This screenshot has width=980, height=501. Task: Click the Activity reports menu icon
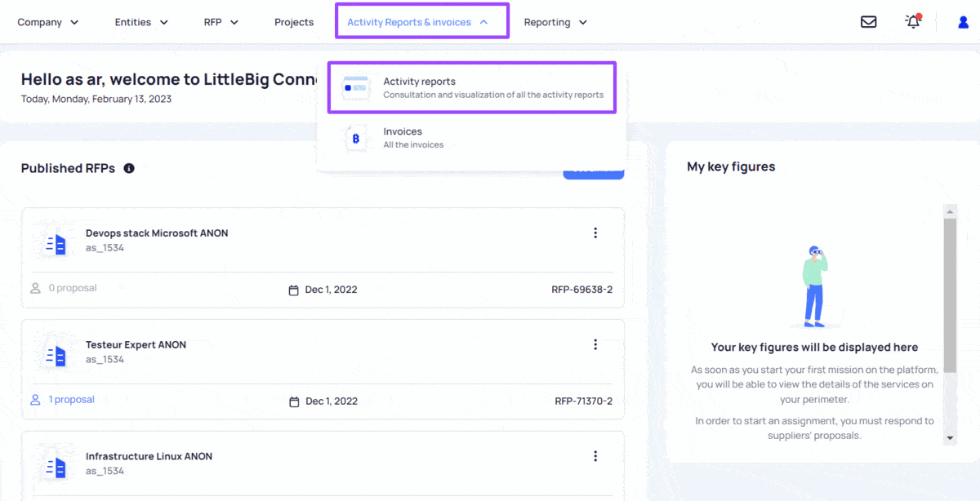point(355,88)
